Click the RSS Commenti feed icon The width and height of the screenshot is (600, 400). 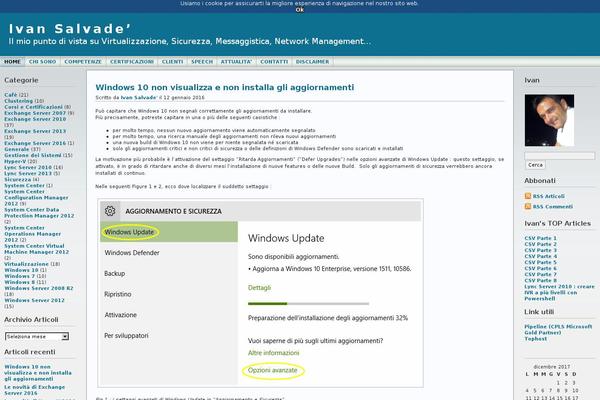tap(528, 206)
